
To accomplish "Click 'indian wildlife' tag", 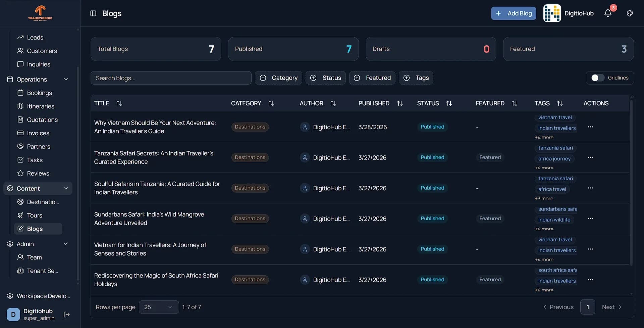I will 554,220.
